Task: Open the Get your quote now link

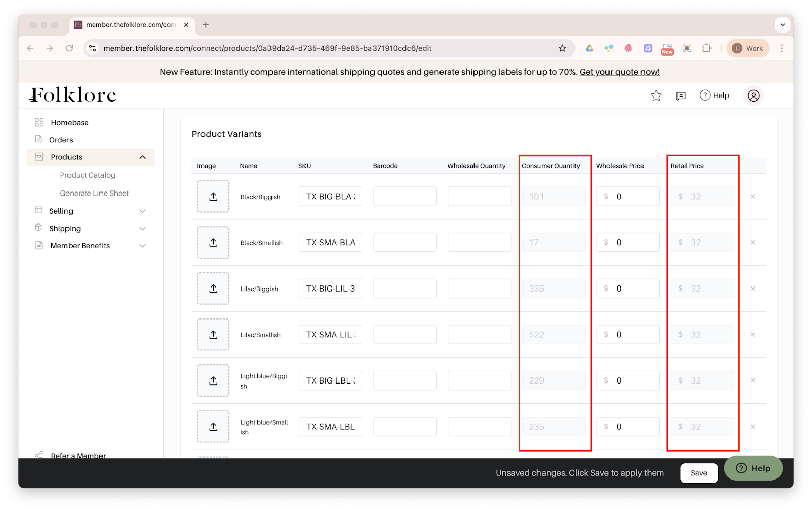Action: (x=619, y=72)
